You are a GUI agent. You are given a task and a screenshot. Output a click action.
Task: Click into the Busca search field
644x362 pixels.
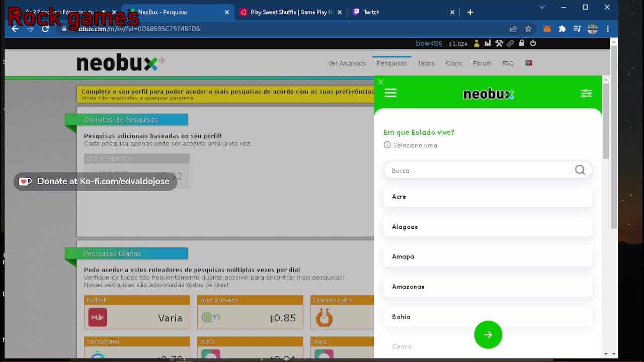tap(488, 170)
